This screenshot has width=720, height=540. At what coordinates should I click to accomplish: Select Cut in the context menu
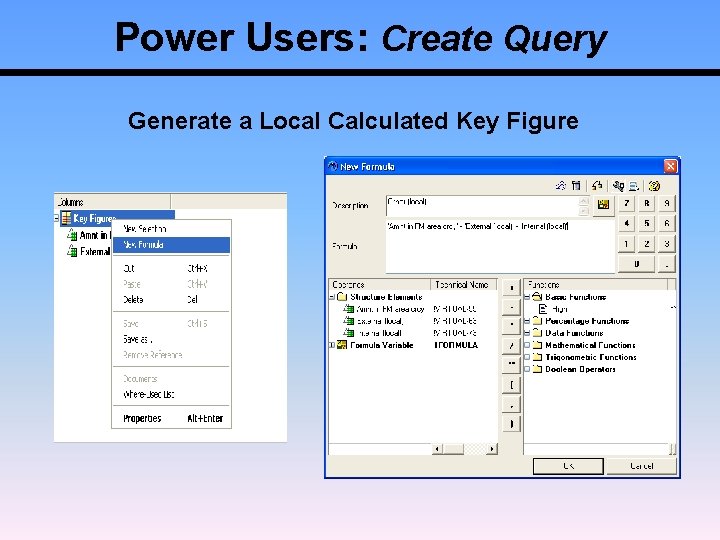coord(171,268)
